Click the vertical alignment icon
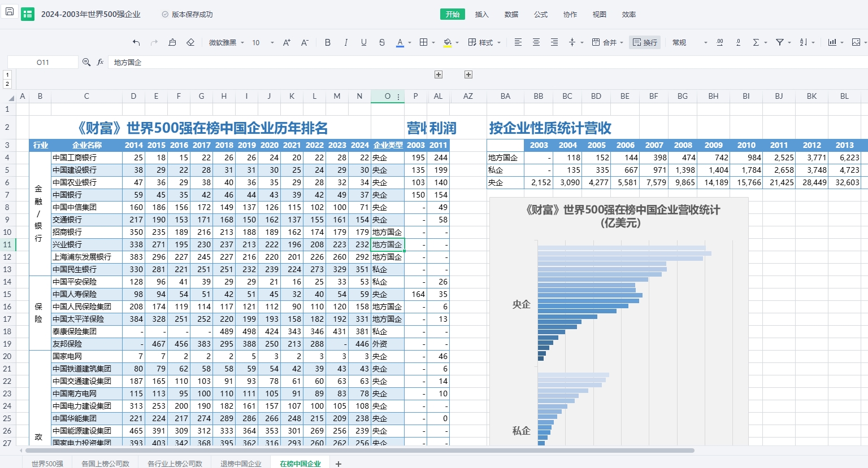868x468 pixels. tap(572, 42)
